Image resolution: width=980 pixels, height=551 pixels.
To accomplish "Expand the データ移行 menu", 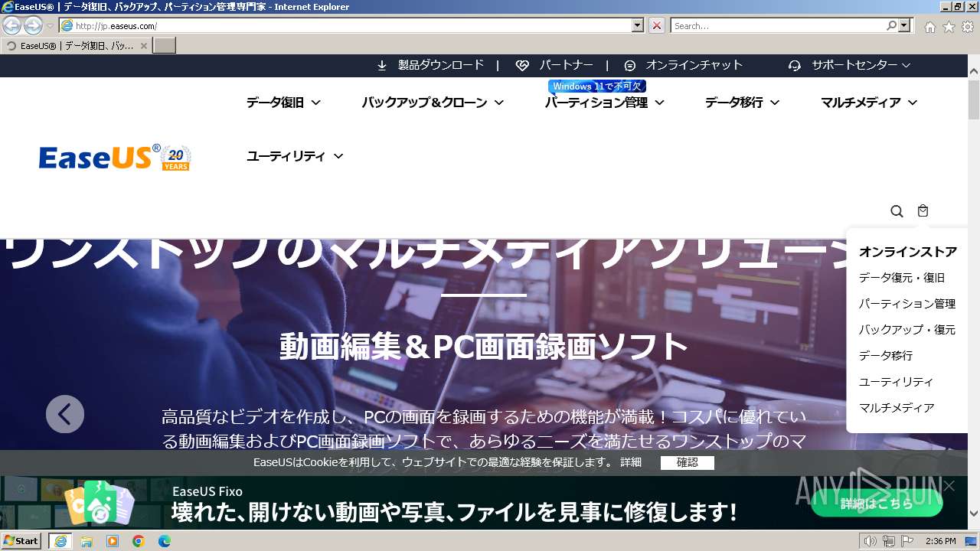I will (x=742, y=103).
